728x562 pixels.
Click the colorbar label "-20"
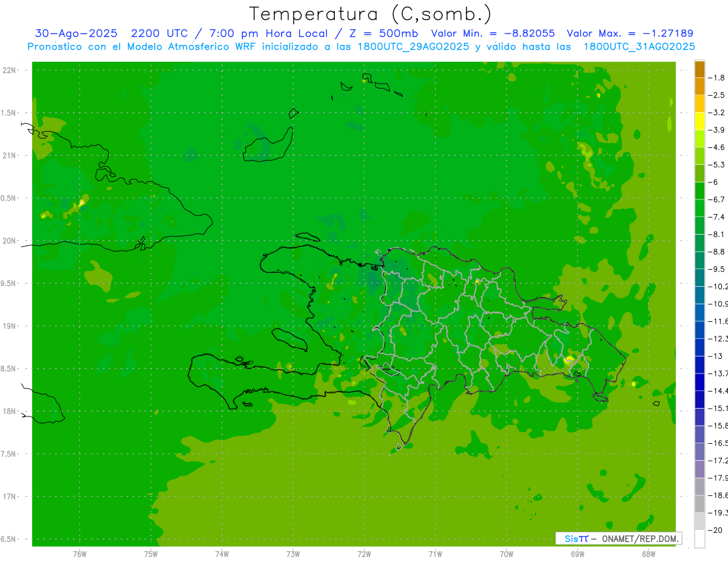(715, 530)
